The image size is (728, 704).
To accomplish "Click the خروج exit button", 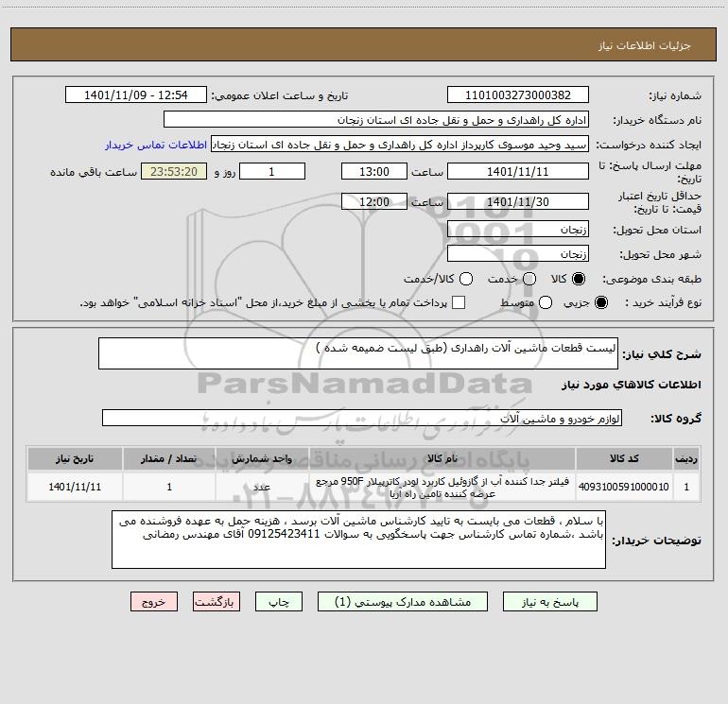I will click(154, 602).
